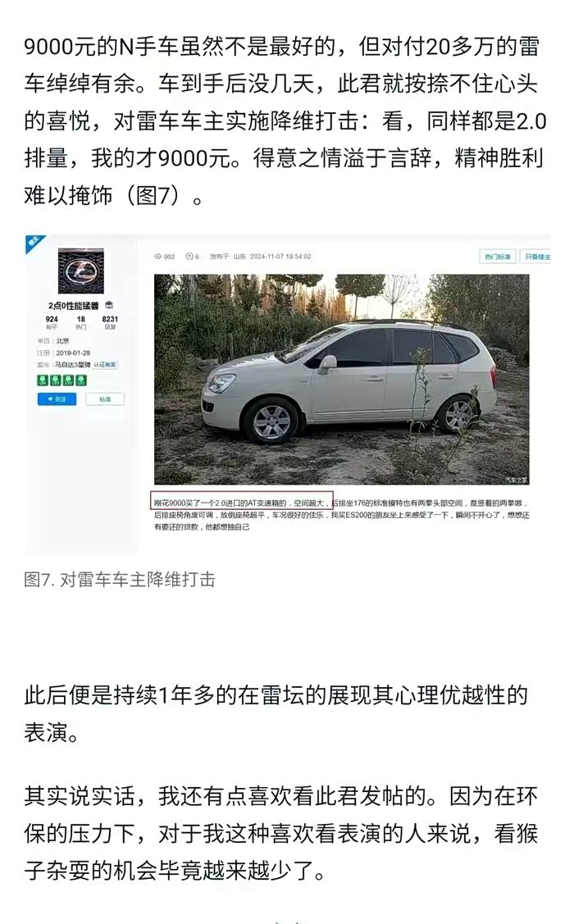Viewport: 574px width, 924px height.
Task: Open the 认证有奖 link
Action: point(106,365)
